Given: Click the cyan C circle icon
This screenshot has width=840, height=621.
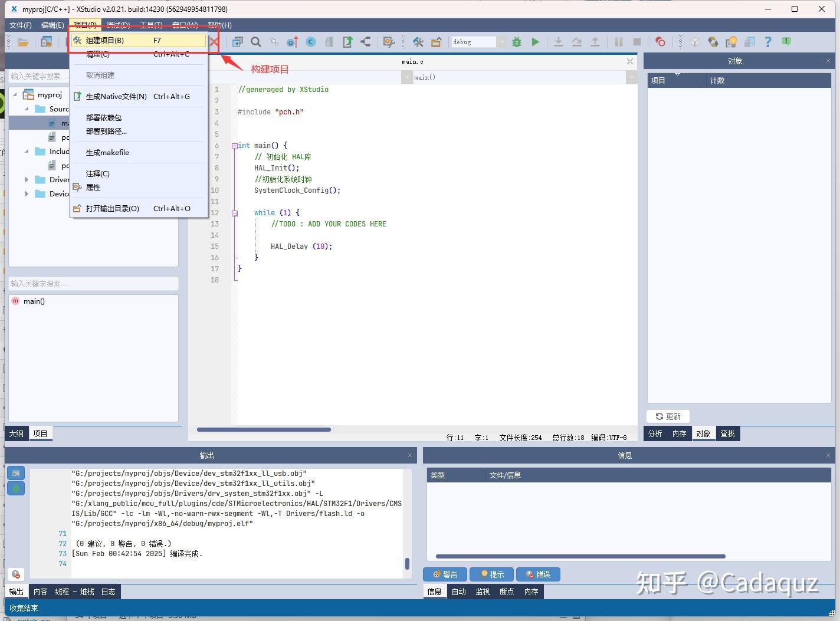Looking at the screenshot, I should [311, 42].
